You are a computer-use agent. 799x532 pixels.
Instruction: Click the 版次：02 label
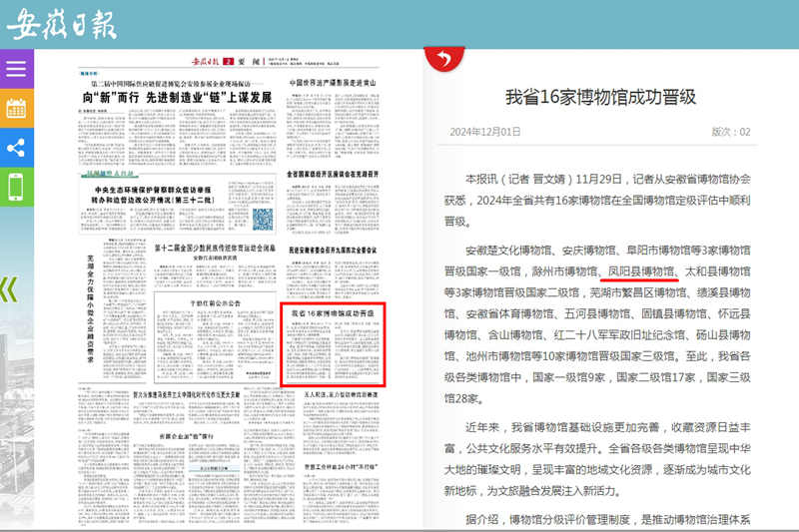731,132
